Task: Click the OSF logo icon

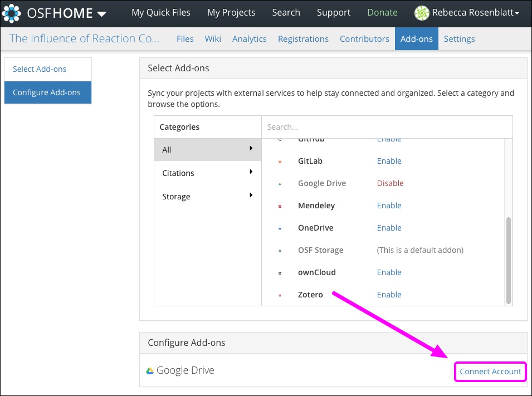Action: (x=11, y=13)
